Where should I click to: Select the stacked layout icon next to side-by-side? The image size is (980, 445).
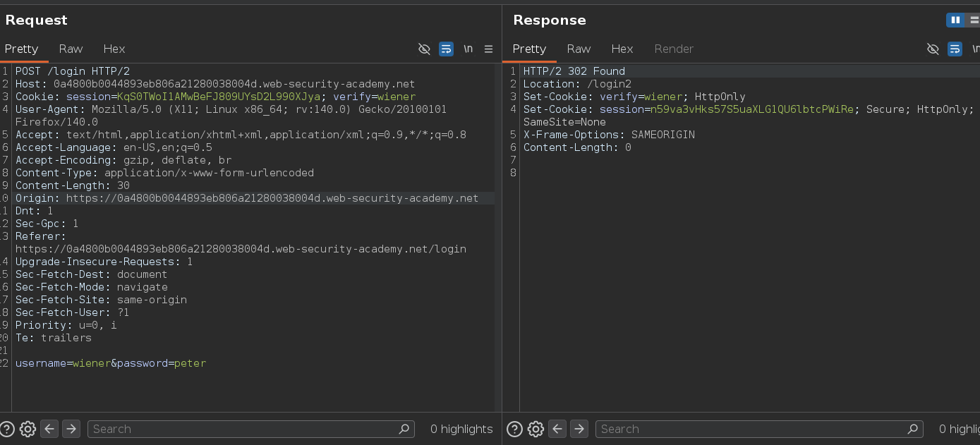click(x=974, y=20)
